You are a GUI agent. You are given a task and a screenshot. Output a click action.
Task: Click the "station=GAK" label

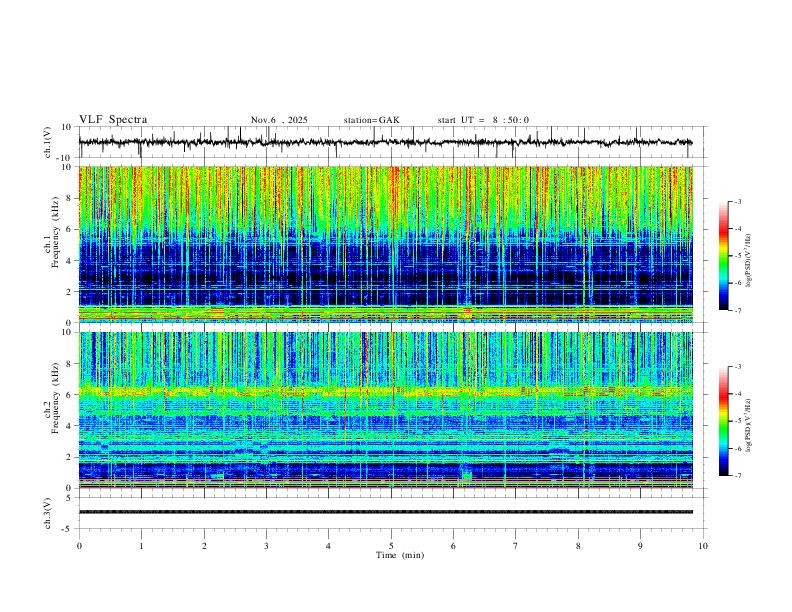coord(372,120)
